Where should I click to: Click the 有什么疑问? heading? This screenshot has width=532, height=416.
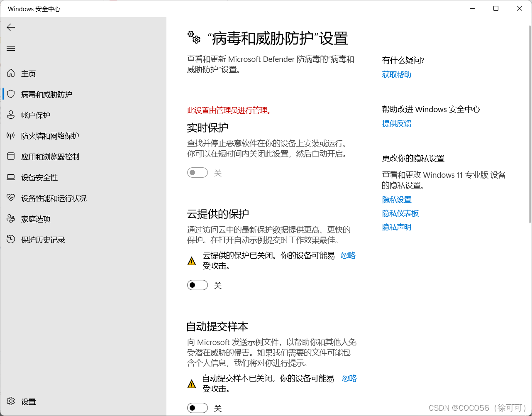click(403, 61)
